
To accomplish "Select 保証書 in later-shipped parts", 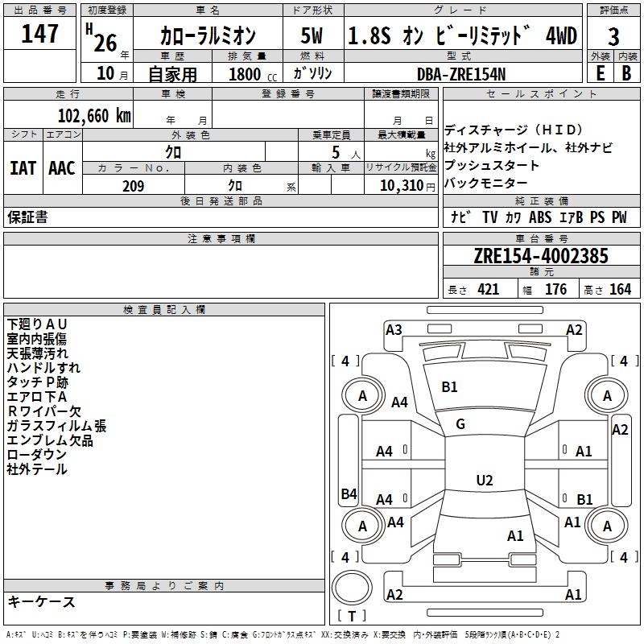I will tap(27, 217).
